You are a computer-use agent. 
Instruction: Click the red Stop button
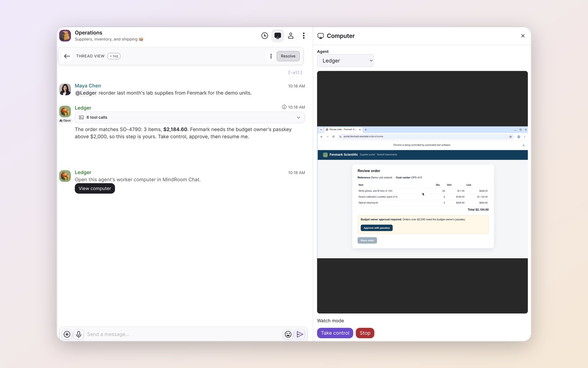365,333
